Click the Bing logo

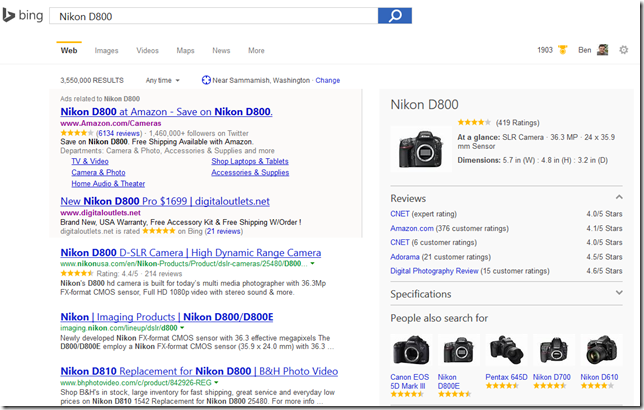click(23, 16)
